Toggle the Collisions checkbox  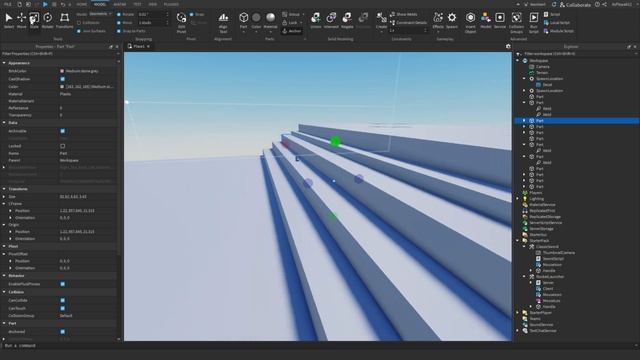click(x=79, y=23)
